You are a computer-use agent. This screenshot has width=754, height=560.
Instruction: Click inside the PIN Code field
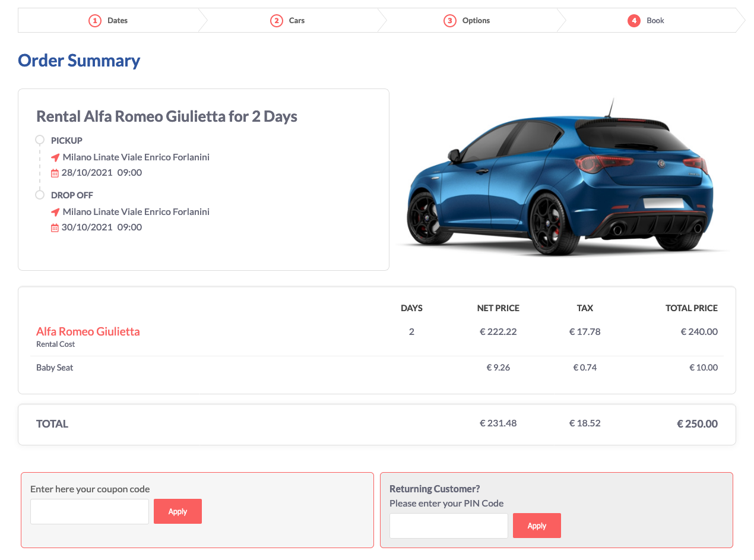[x=448, y=526]
